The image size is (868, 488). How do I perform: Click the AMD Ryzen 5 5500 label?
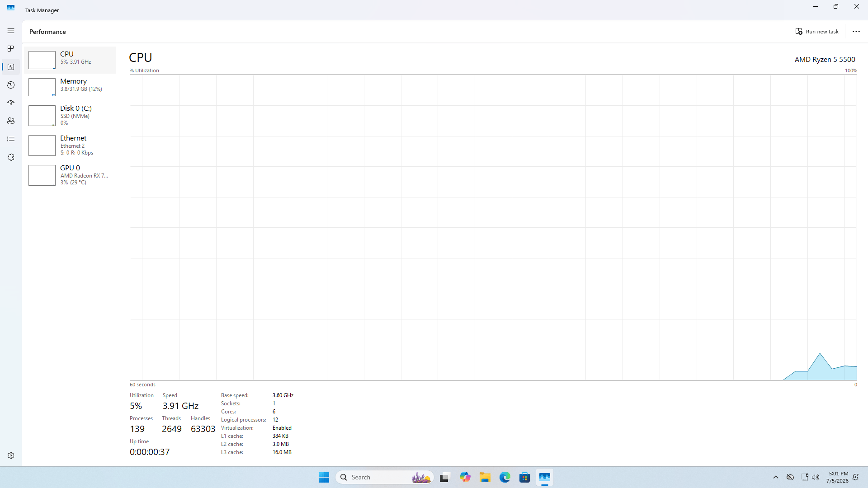coord(825,59)
